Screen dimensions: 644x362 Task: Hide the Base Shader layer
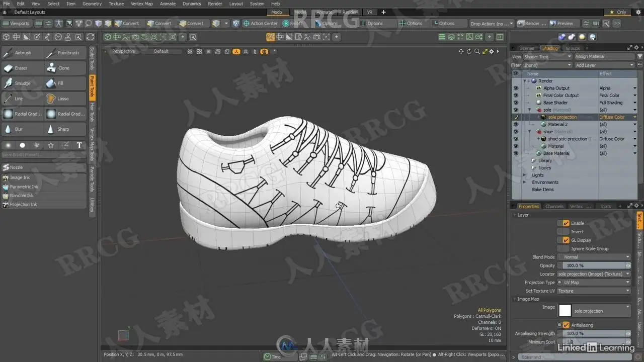515,103
